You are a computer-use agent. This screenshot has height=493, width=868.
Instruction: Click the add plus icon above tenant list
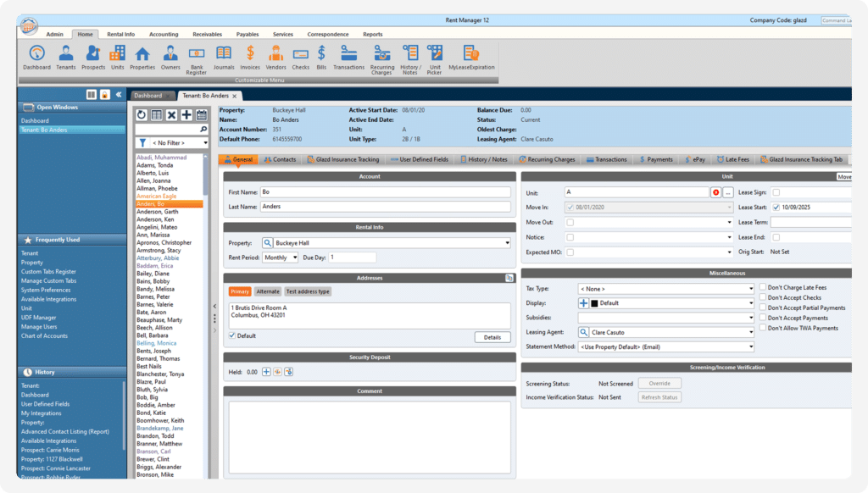click(186, 114)
